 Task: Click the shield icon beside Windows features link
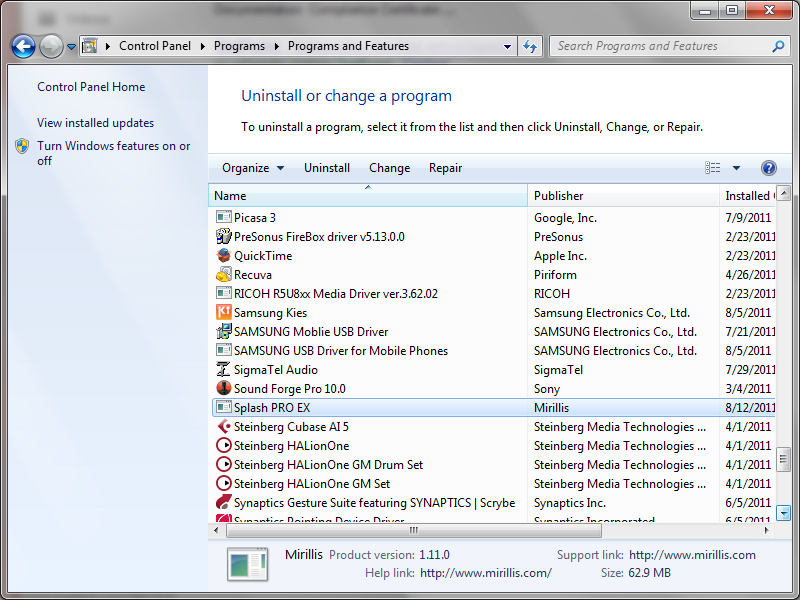pyautogui.click(x=22, y=146)
